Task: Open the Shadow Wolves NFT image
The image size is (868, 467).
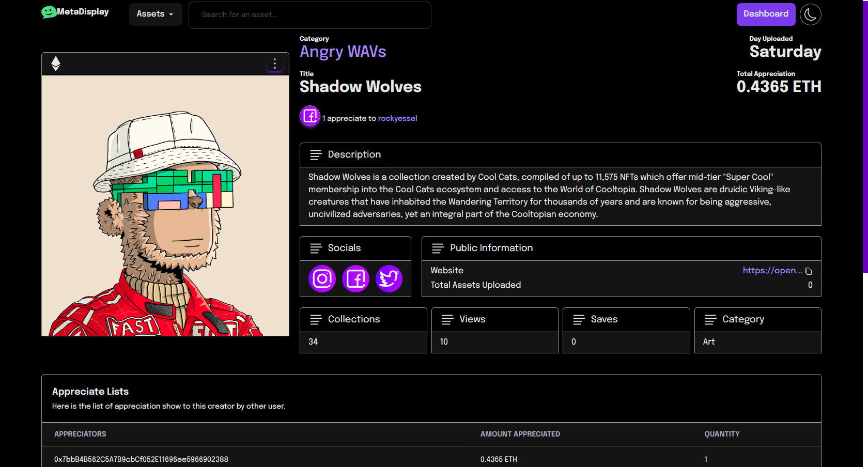Action: pyautogui.click(x=165, y=206)
